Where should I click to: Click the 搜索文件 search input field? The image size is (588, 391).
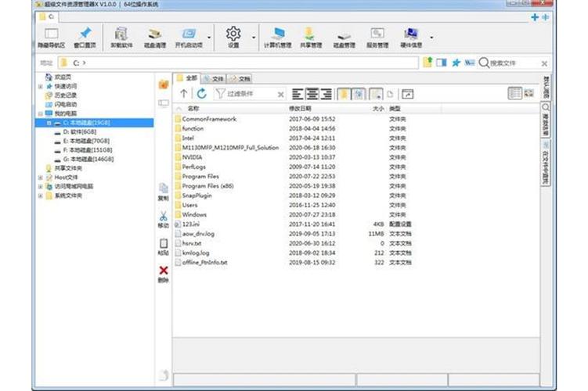514,63
